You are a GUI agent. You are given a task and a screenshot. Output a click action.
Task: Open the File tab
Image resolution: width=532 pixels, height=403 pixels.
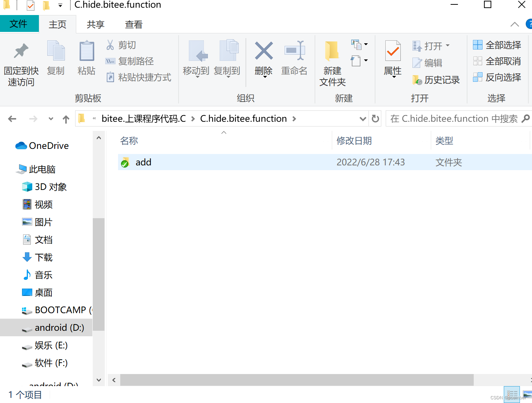click(x=19, y=24)
